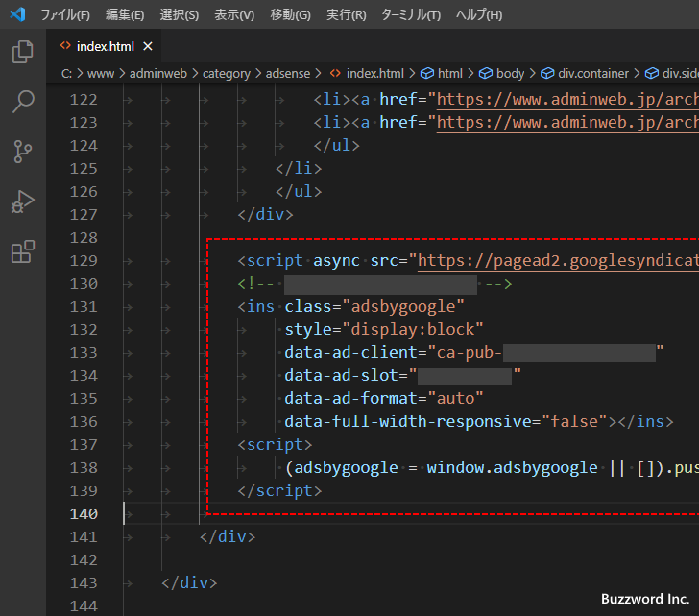The width and height of the screenshot is (699, 616).
Task: Click the data-ad-client attribute name
Action: tap(350, 353)
